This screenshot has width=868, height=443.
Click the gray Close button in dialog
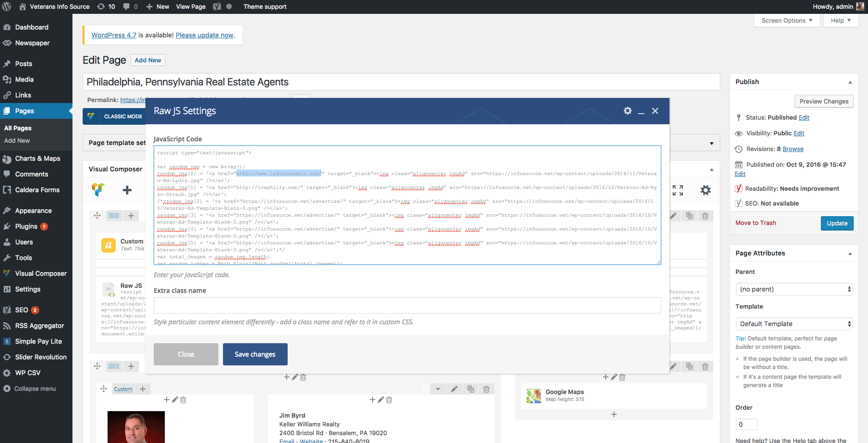point(186,354)
